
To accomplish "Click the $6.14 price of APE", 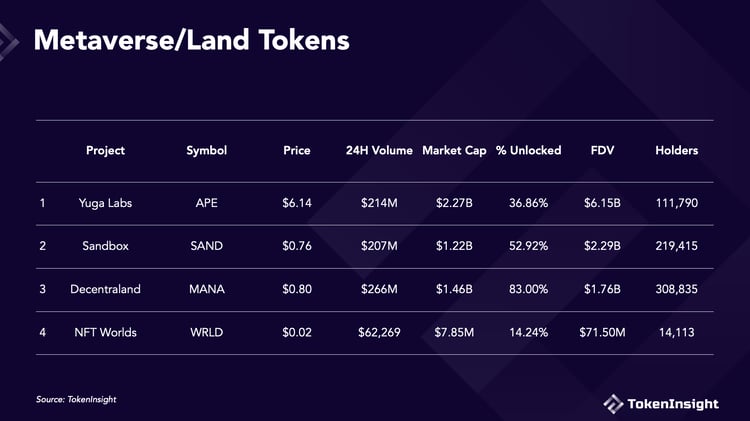I will point(297,203).
